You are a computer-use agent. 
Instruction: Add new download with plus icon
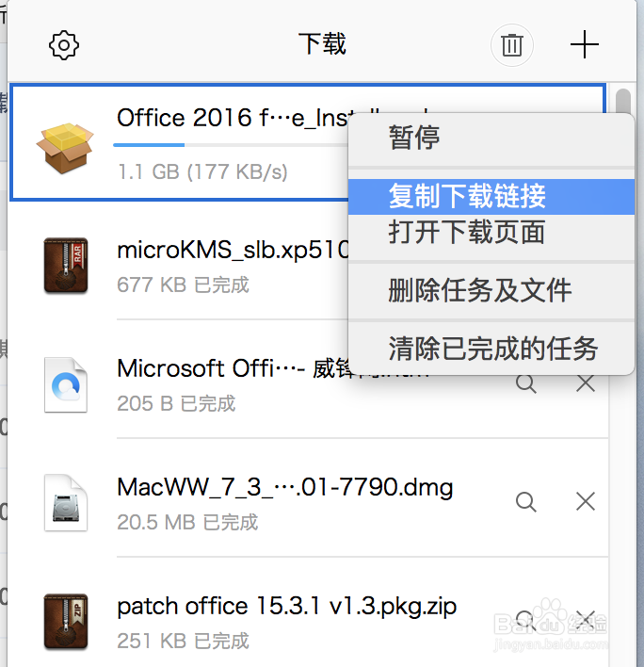pyautogui.click(x=584, y=44)
